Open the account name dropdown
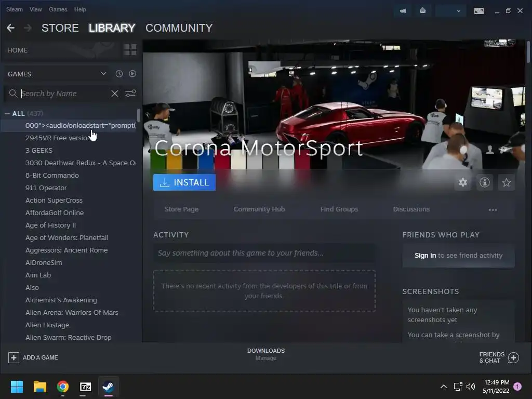 pos(450,11)
